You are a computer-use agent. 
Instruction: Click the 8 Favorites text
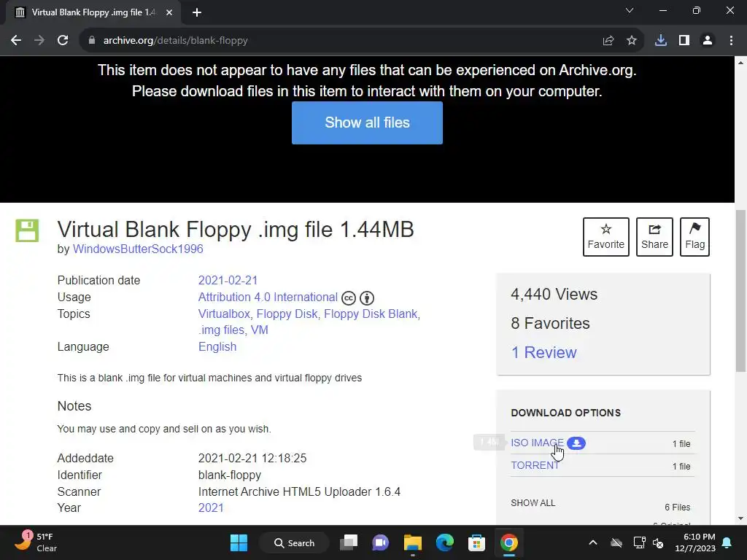click(550, 323)
